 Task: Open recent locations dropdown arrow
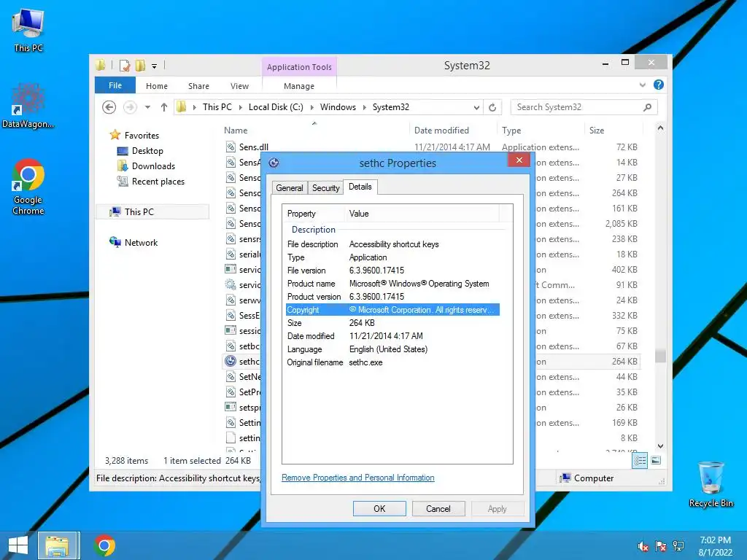147,108
